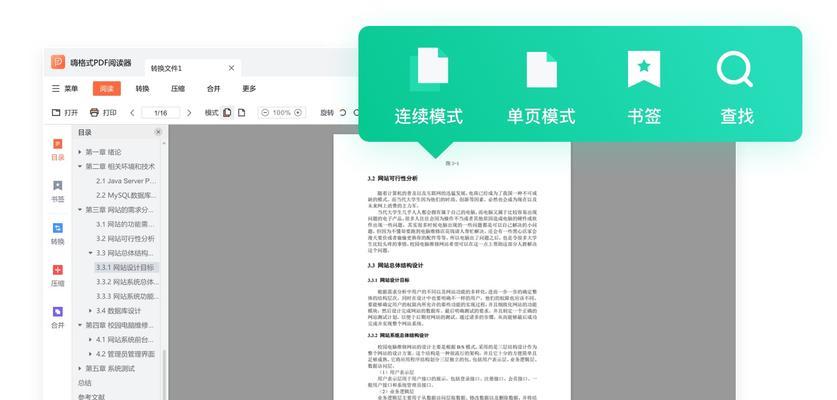The width and height of the screenshot is (837, 400).
Task: Expand the 第五章 系统测试 arrow
Action: [80, 368]
